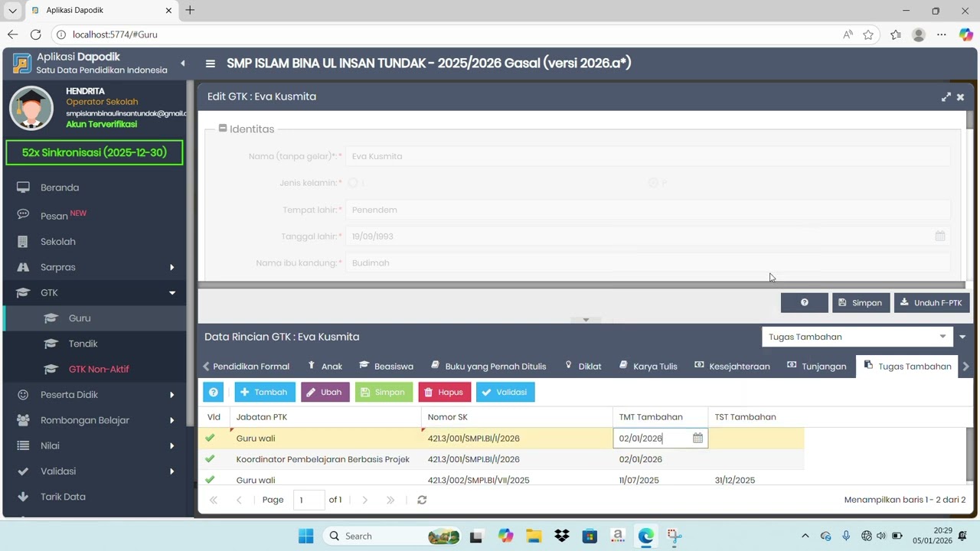
Task: Select the P jenis kelamin radio button
Action: tap(653, 183)
